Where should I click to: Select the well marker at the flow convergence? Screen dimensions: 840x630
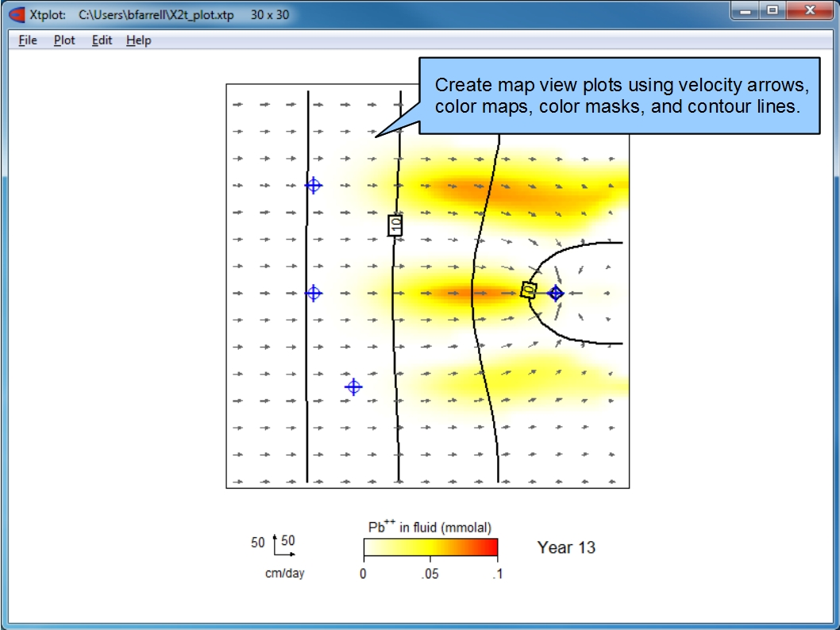click(556, 293)
